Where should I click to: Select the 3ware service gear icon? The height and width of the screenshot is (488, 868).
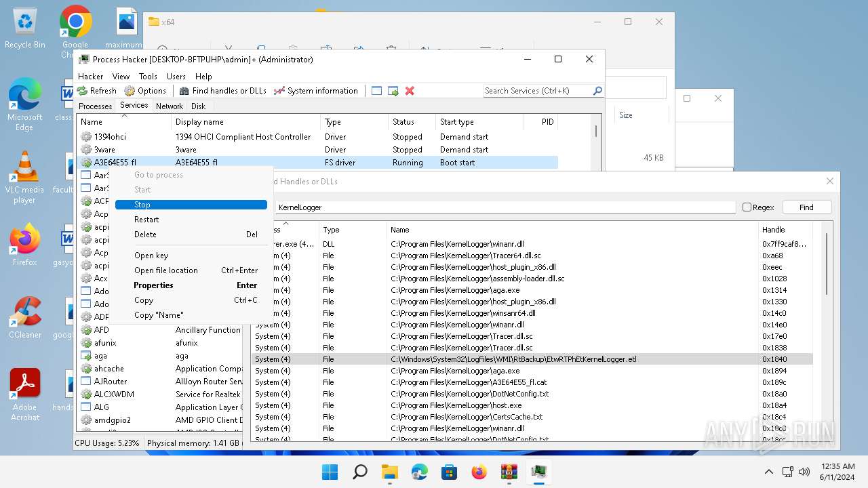86,150
